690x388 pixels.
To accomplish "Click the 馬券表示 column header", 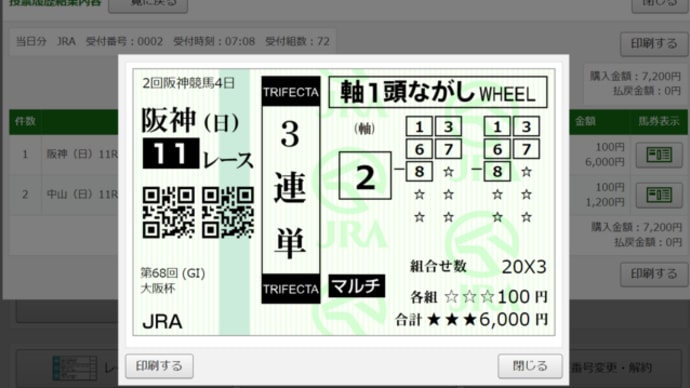I will 659,121.
